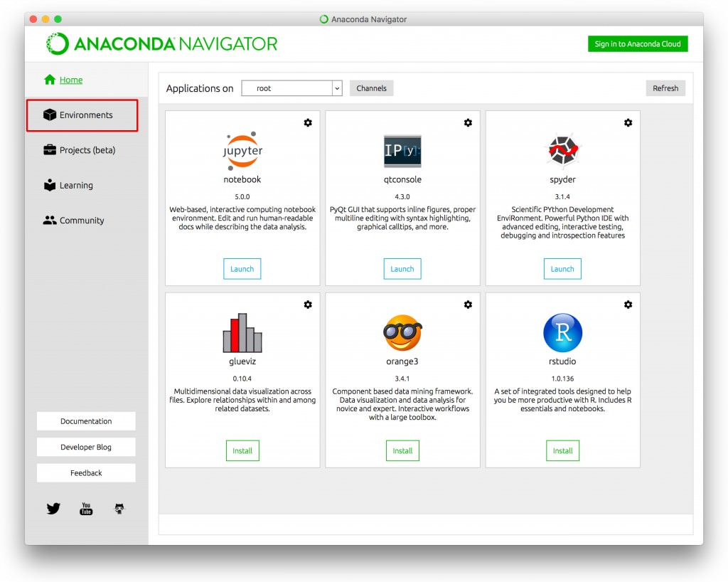
Task: Click the Spyder application logo
Action: [563, 150]
